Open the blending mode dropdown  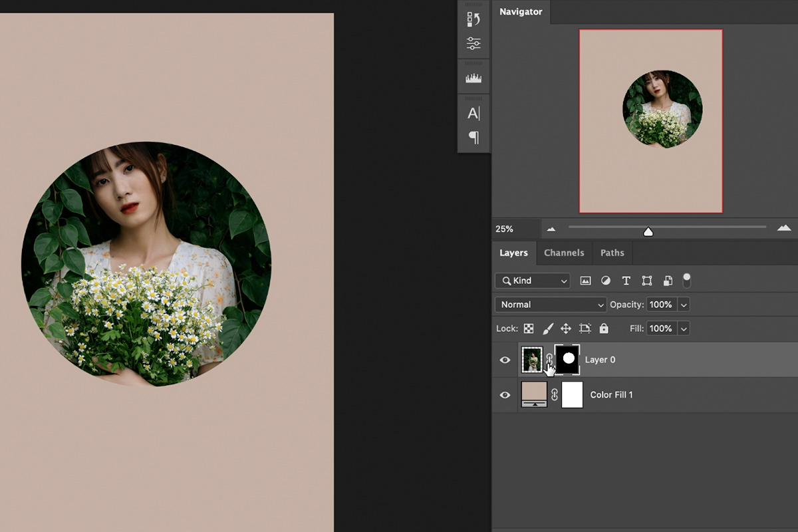(x=550, y=304)
